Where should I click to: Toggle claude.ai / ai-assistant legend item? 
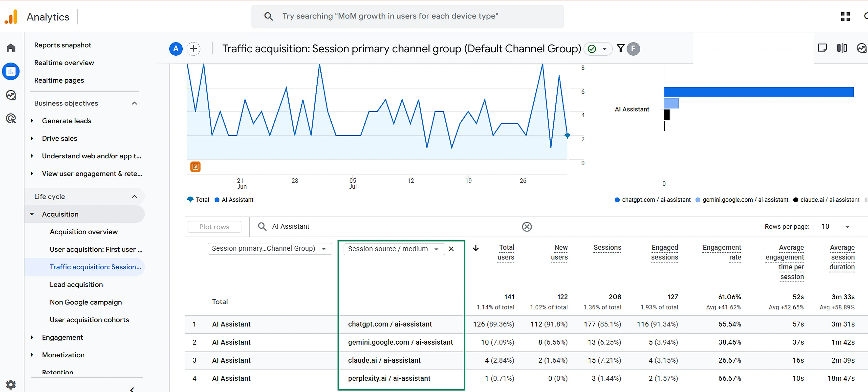[826, 200]
